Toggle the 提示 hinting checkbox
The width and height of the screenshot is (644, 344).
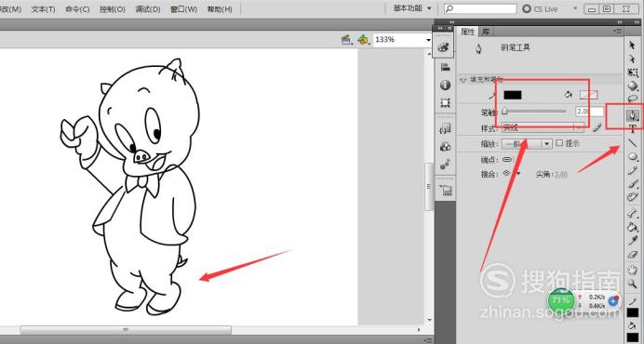coord(559,143)
